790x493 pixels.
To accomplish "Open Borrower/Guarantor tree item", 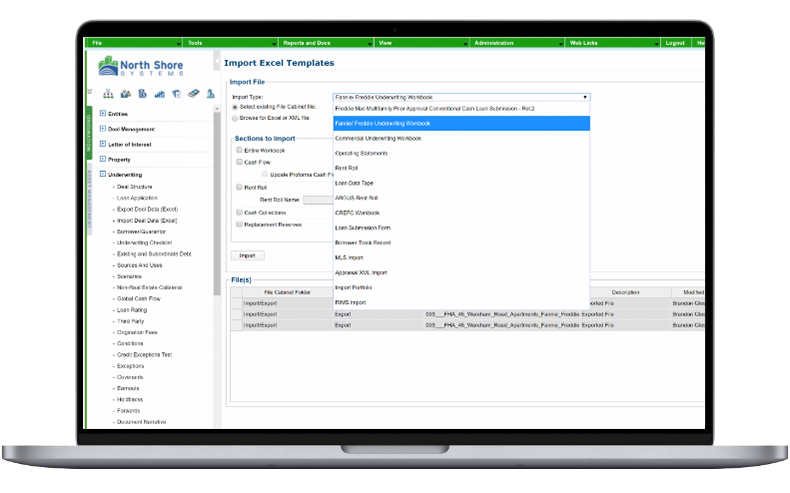I will [x=141, y=232].
